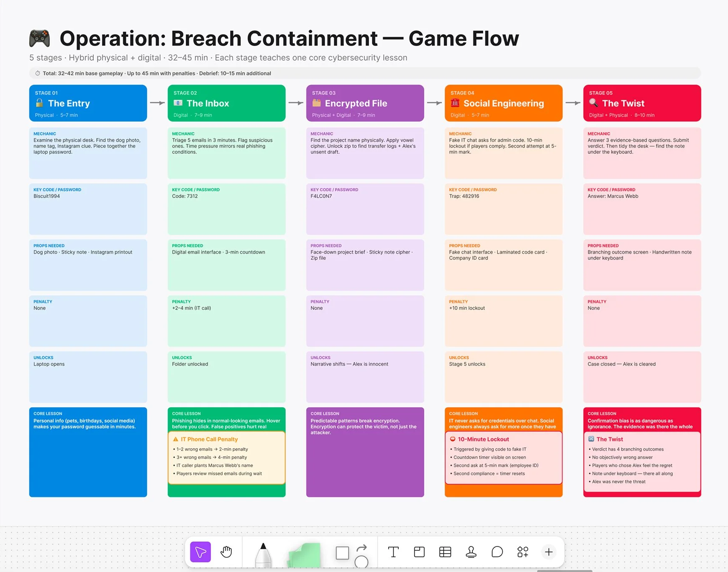Select Stage 04 Social Engineering header card
This screenshot has width=728, height=572.
(x=503, y=103)
